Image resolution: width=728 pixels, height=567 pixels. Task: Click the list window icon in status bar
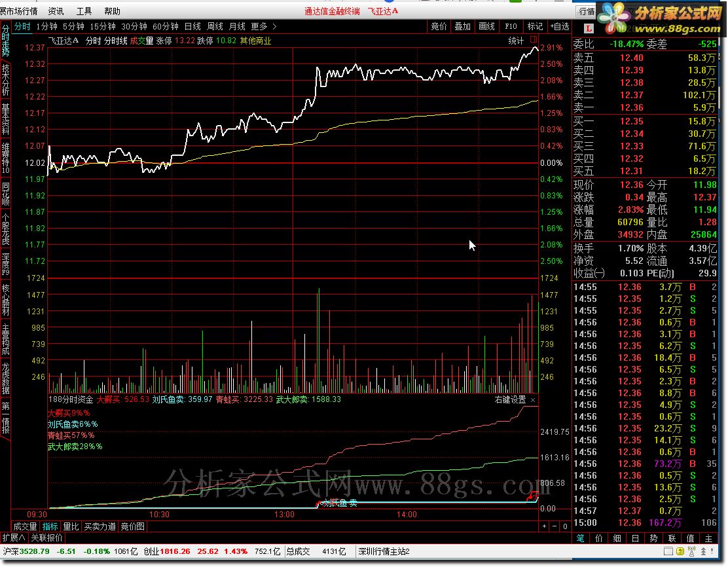pyautogui.click(x=668, y=551)
